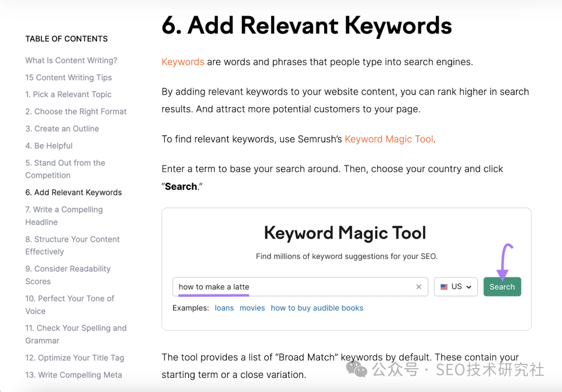Open '5. Stand Out from the Competition'

coord(65,169)
